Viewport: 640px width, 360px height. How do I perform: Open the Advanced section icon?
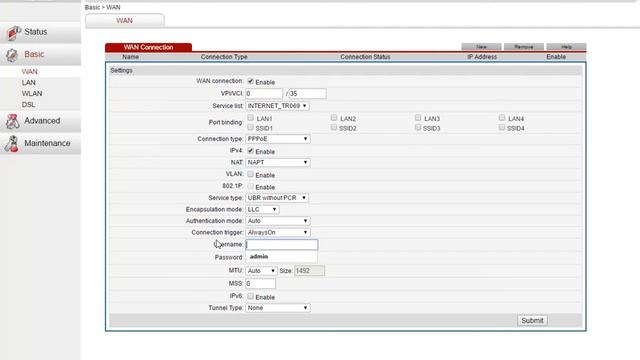pos(13,121)
